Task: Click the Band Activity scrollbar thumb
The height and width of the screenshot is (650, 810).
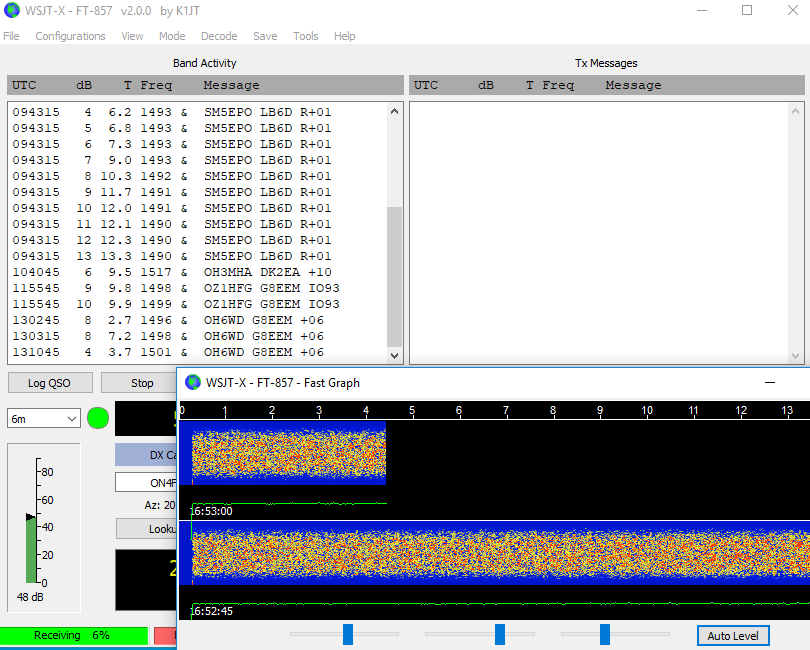Action: point(395,277)
